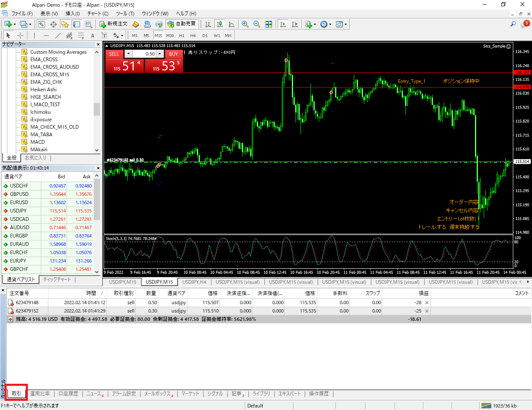Toggle chart auto scroll
This screenshot has width=532, height=410.
click(x=283, y=24)
